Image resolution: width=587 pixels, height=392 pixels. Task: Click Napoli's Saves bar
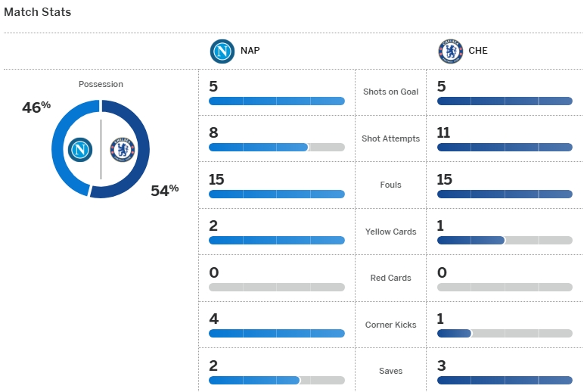[x=276, y=380]
